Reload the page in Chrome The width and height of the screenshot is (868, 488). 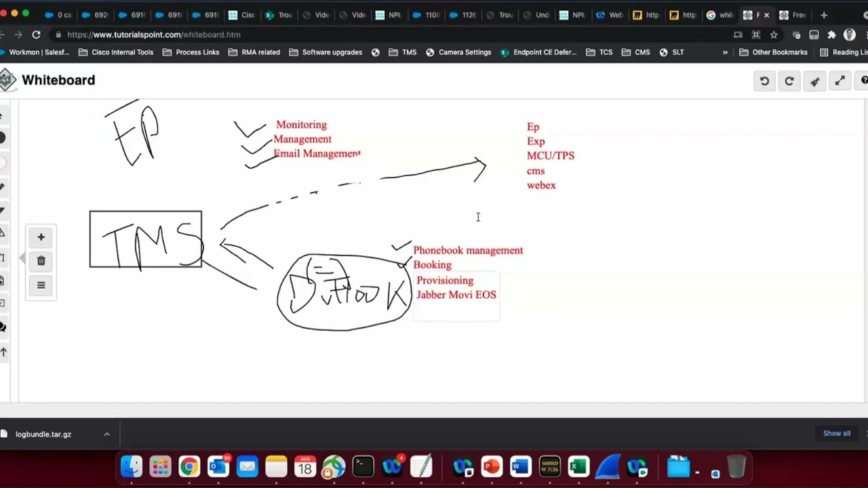pos(36,35)
